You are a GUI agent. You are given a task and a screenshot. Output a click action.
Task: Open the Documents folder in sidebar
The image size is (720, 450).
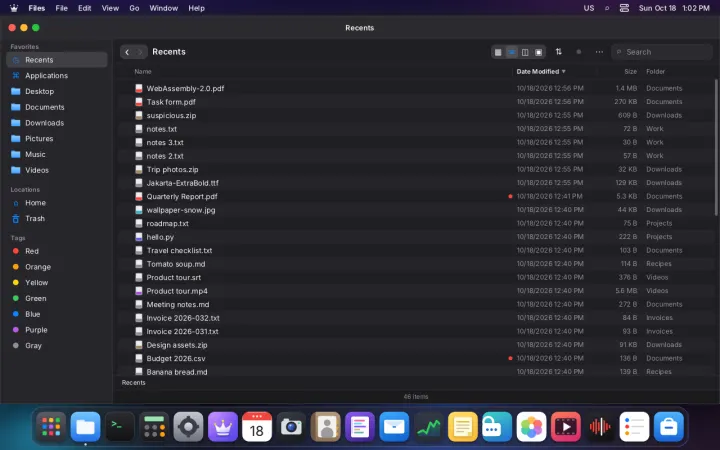pyautogui.click(x=57, y=107)
